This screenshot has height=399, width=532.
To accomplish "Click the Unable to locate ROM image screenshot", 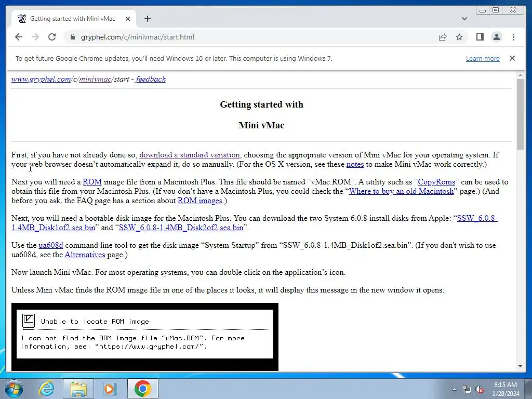I will coord(145,337).
